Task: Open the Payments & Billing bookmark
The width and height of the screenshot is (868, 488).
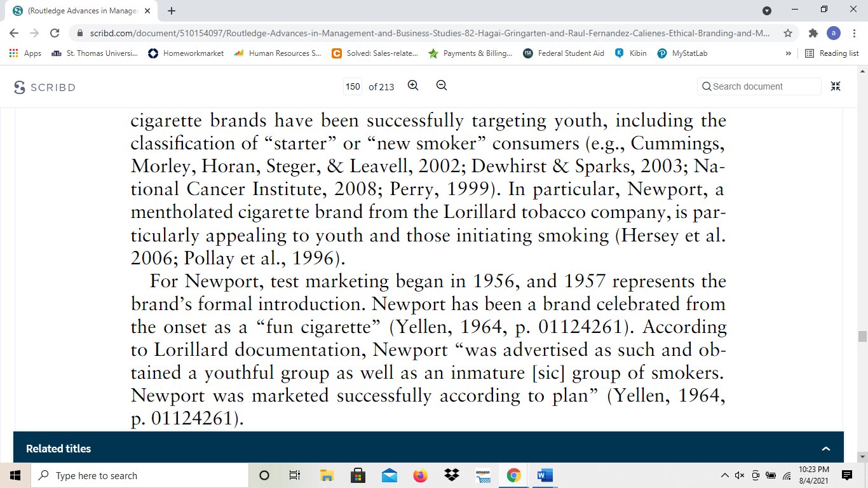Action: coord(471,53)
